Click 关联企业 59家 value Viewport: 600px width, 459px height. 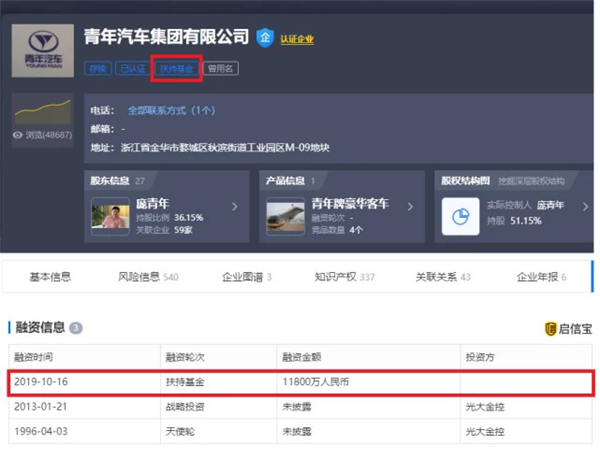[183, 230]
